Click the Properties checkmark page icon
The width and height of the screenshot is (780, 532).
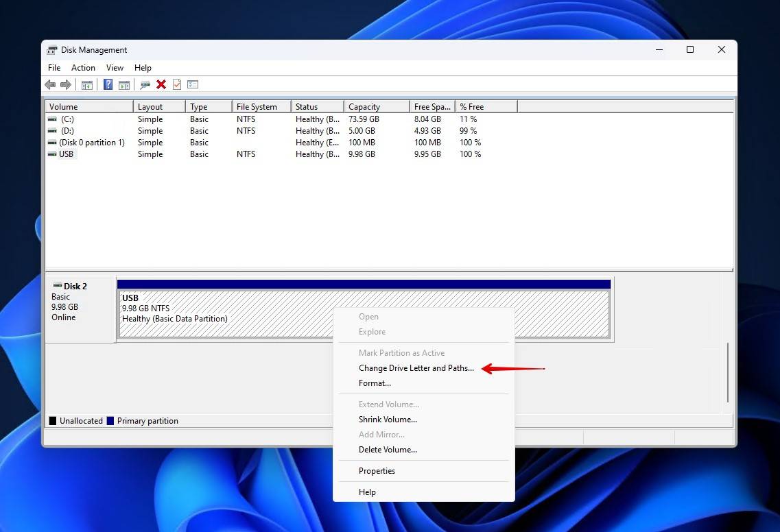point(177,84)
